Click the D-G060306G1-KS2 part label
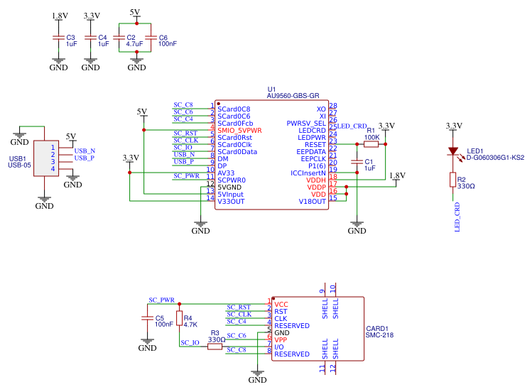The width and height of the screenshot is (532, 392). (x=495, y=158)
